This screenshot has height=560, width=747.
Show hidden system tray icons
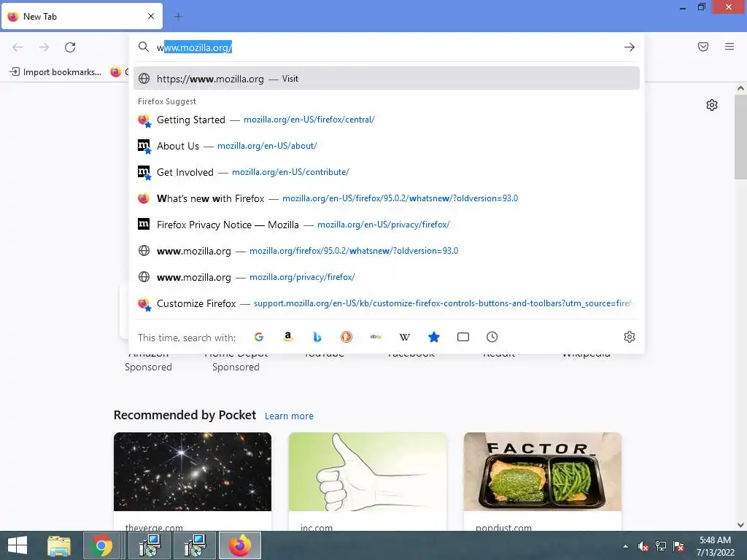(x=625, y=546)
